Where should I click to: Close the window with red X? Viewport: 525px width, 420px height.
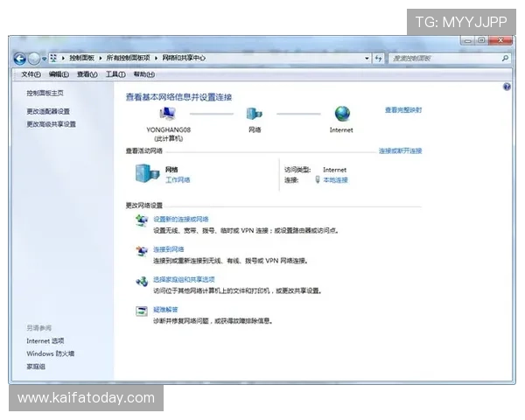pyautogui.click(x=500, y=41)
